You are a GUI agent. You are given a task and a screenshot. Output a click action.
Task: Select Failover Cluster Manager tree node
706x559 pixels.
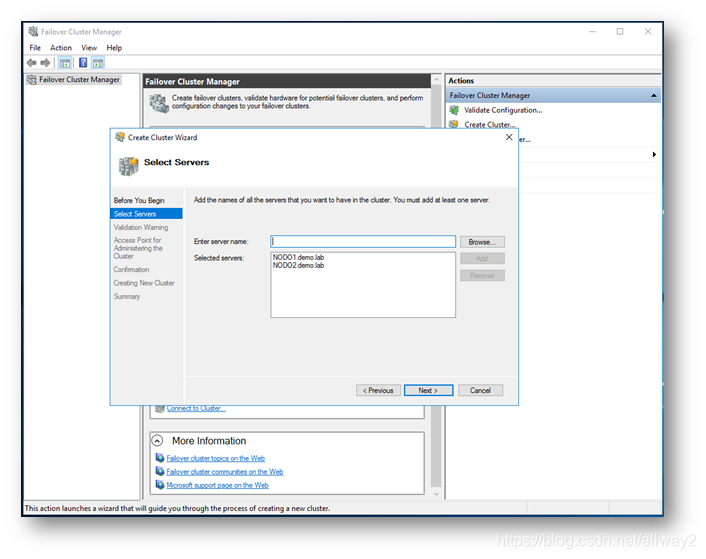[x=79, y=80]
